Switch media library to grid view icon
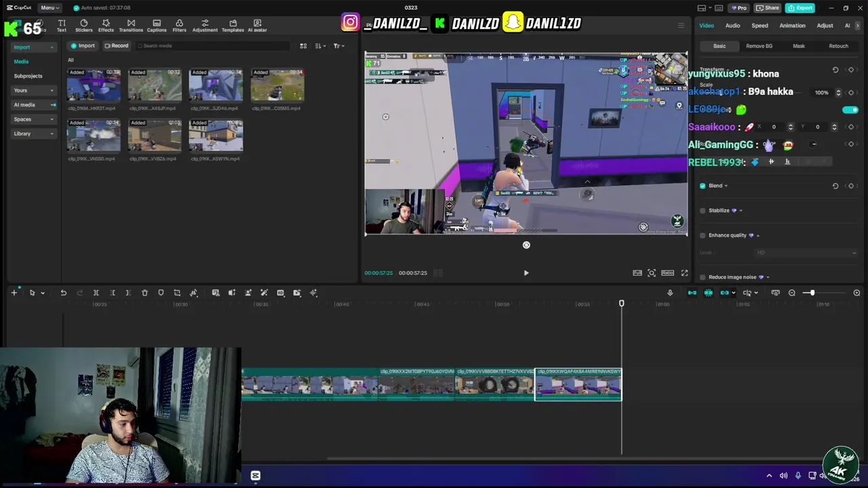This screenshot has height=488, width=868. [303, 46]
